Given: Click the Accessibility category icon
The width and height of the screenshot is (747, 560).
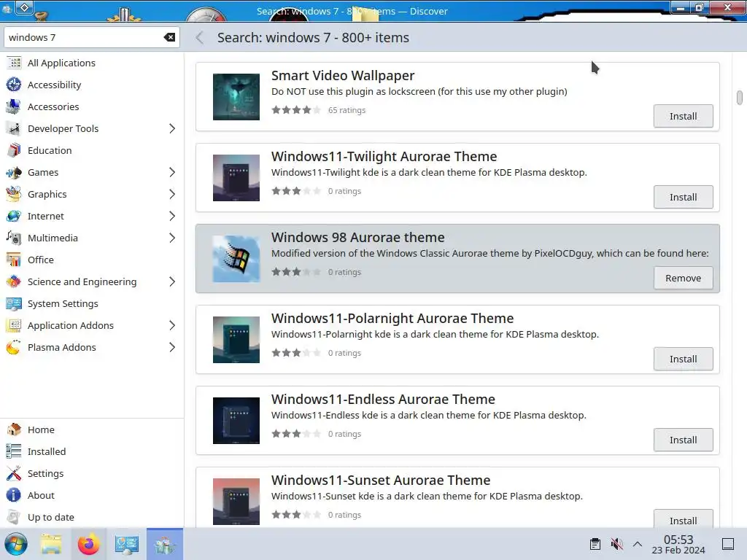Looking at the screenshot, I should [x=14, y=85].
